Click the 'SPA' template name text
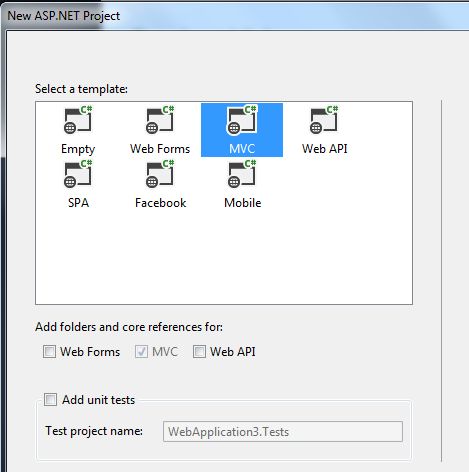This screenshot has width=469, height=472. [78, 203]
